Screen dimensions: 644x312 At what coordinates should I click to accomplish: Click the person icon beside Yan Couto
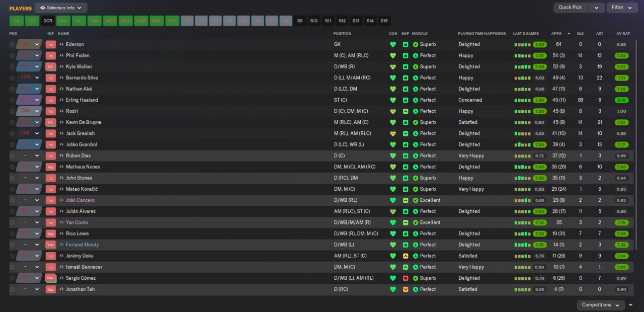(61, 222)
